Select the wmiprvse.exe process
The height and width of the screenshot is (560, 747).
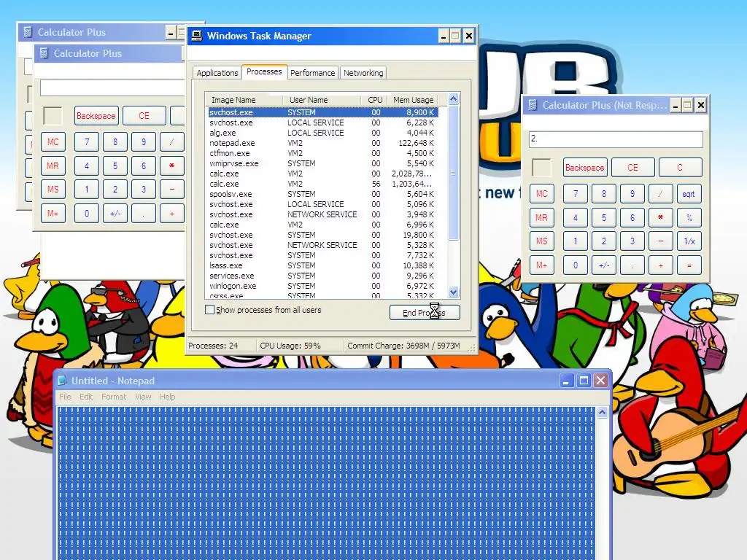(x=322, y=163)
